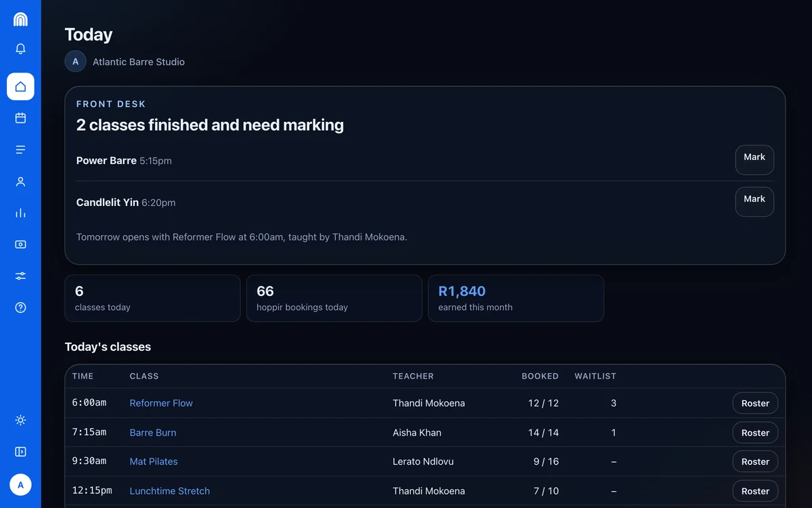
Task: Click the 'BOOKED' column header
Action: [x=540, y=376]
